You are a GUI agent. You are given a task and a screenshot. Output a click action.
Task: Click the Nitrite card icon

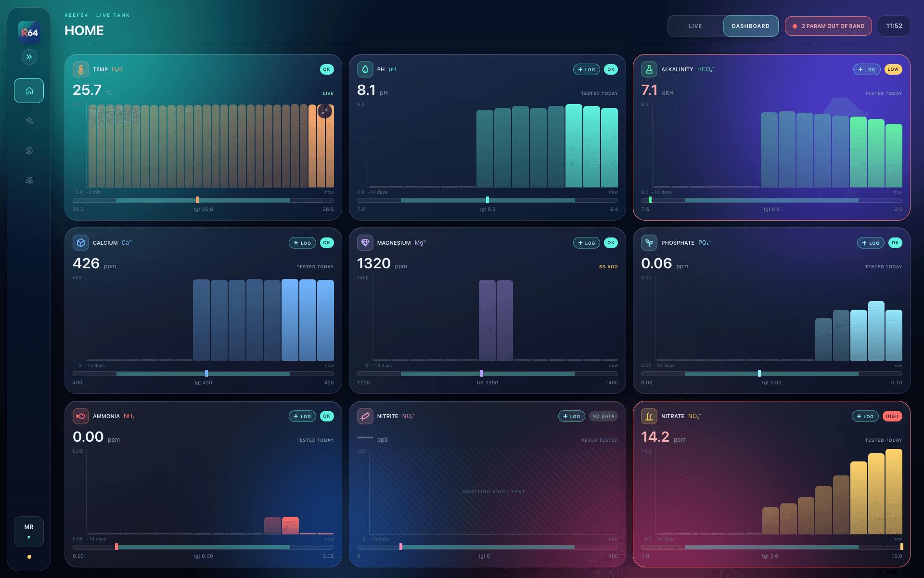pos(365,416)
